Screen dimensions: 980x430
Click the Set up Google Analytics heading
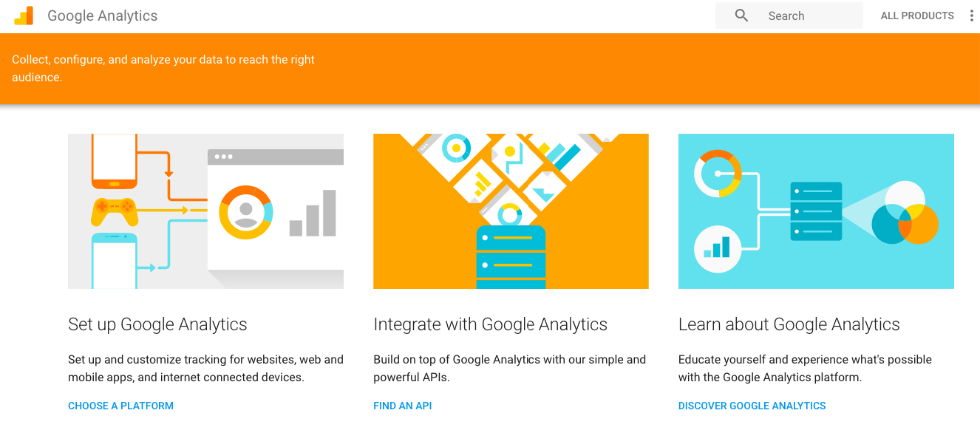coord(157,324)
